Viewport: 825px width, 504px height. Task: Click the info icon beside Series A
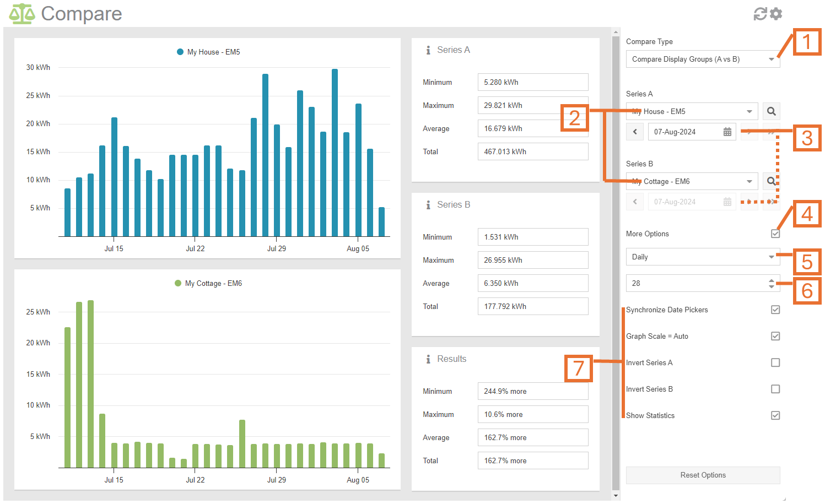pos(428,50)
